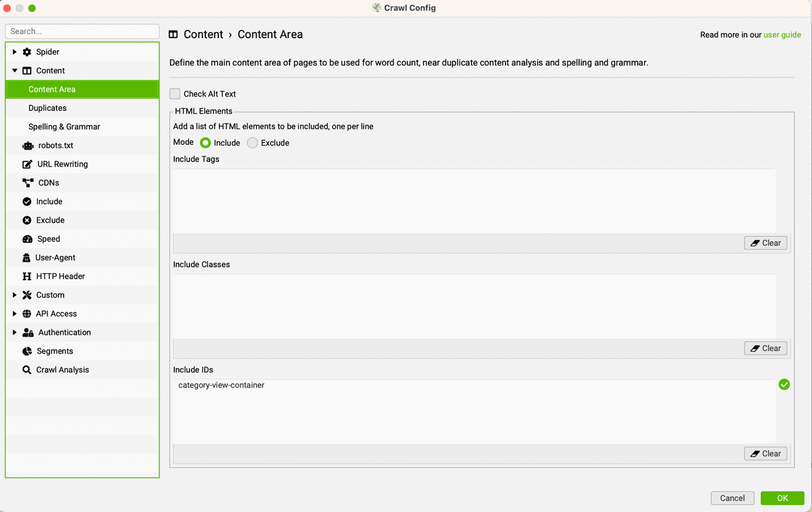
Task: Click the Speed gauge icon
Action: (x=26, y=238)
